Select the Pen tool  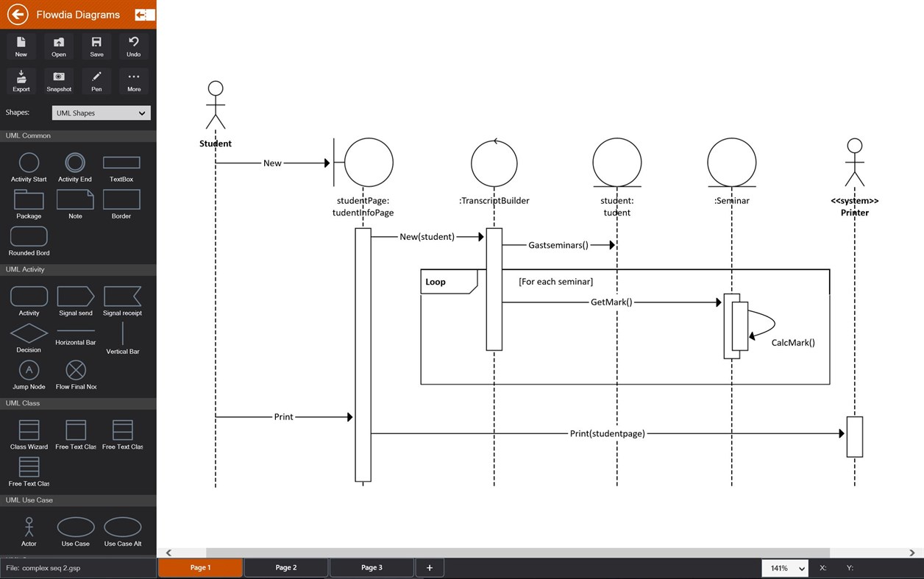tap(96, 79)
